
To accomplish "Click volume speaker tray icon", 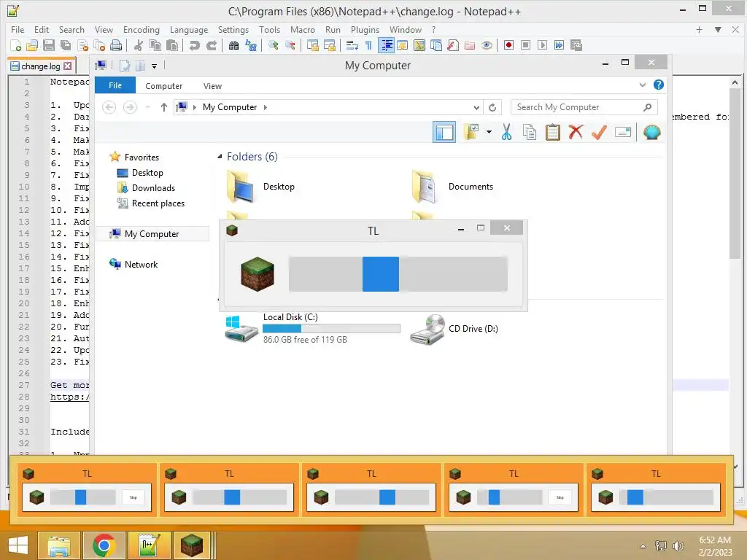I will coord(678,546).
